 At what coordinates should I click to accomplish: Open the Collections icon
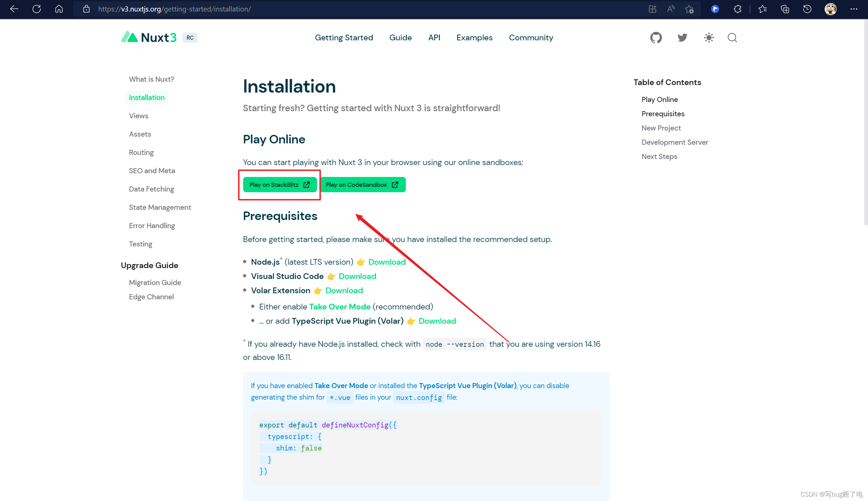785,9
